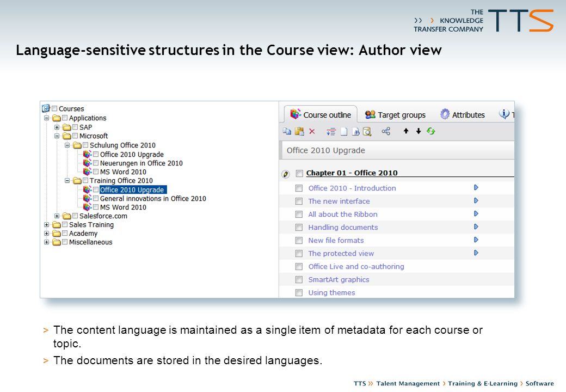Collapse the Microsoft folder node

point(57,136)
